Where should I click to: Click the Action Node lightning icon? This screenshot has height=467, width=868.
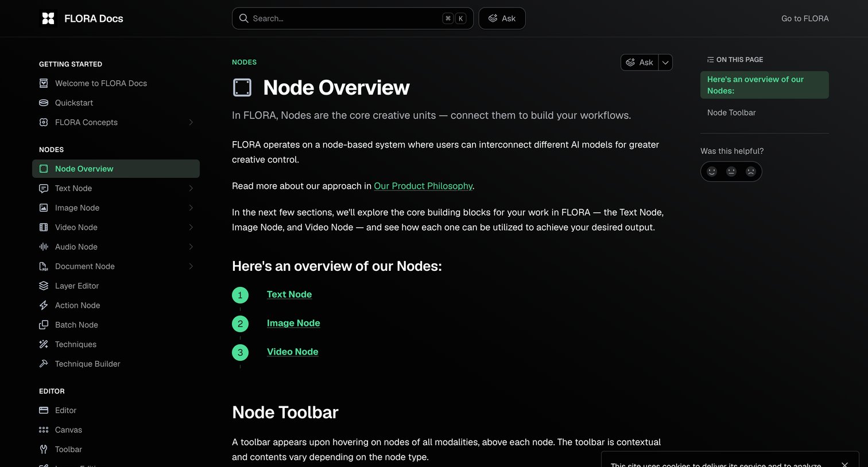coord(44,305)
